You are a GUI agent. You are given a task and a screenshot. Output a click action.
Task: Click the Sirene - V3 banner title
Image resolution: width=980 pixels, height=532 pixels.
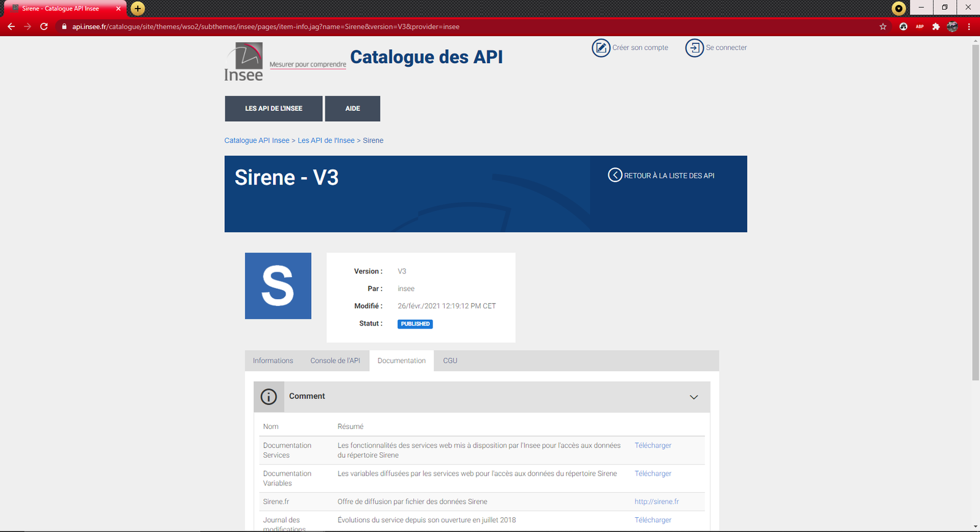(x=287, y=177)
